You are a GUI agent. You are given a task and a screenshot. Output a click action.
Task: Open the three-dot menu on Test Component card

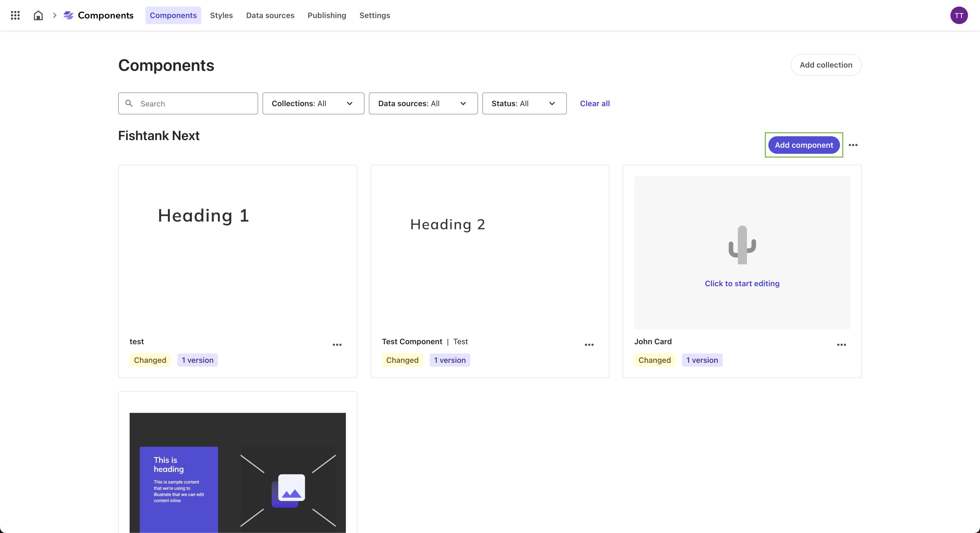coord(589,344)
